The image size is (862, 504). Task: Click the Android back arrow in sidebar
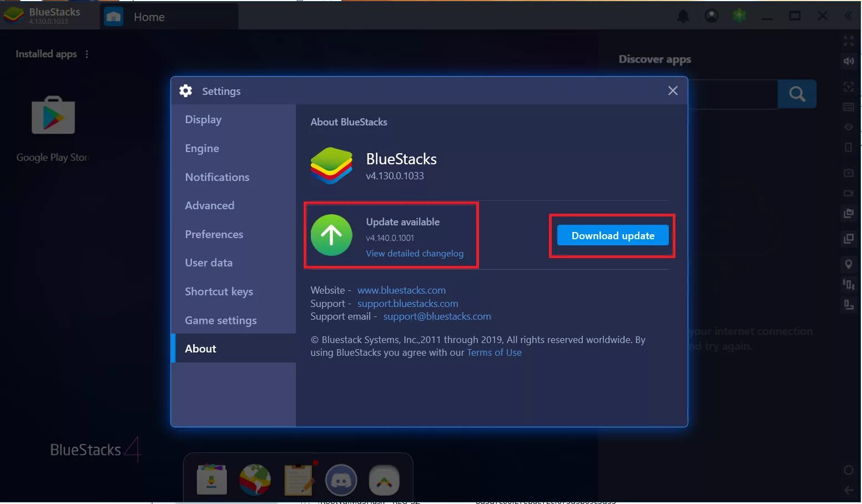point(849,490)
